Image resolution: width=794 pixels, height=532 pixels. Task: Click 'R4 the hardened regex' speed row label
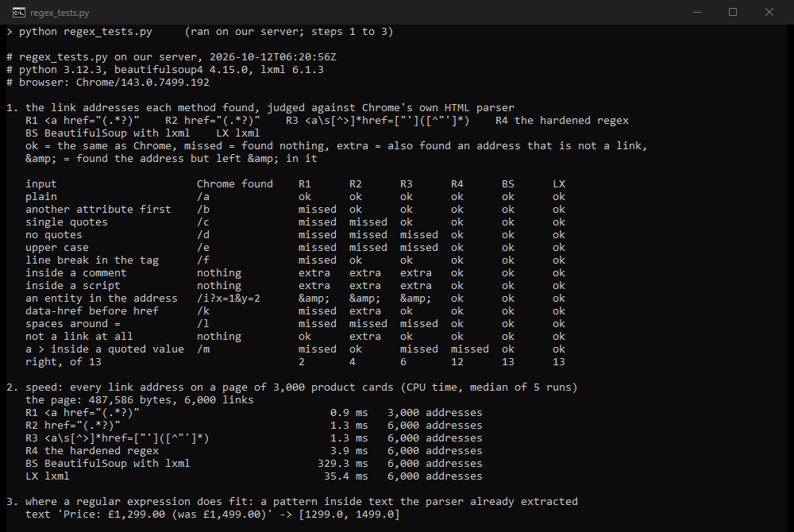[x=91, y=450]
